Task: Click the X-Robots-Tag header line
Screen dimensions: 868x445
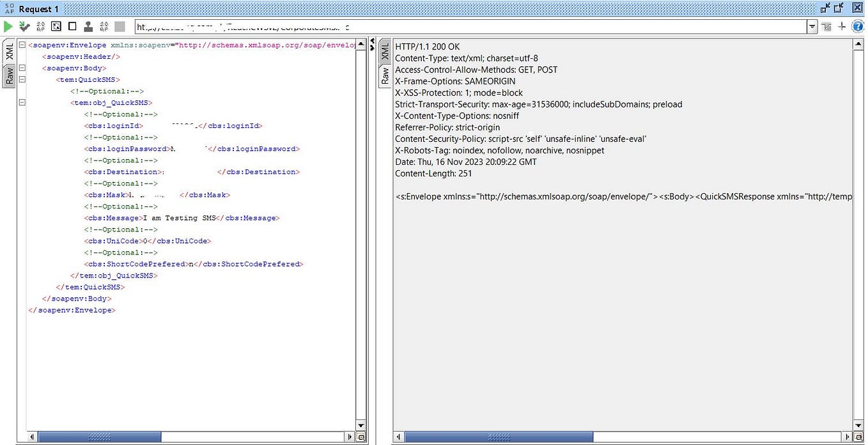Action: click(x=500, y=150)
